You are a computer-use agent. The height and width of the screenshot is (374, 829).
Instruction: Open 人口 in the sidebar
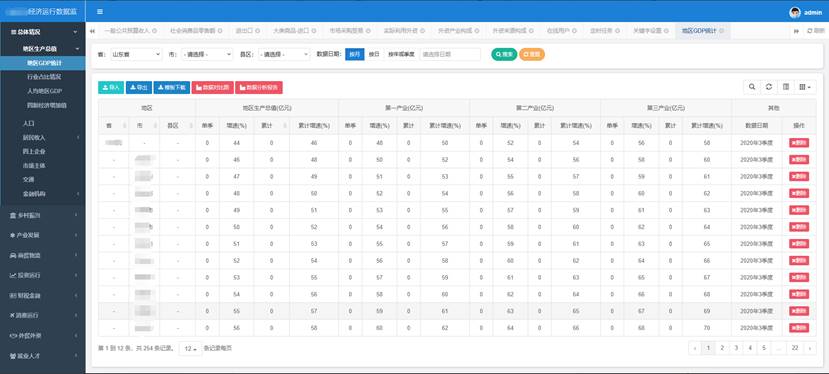pyautogui.click(x=29, y=123)
